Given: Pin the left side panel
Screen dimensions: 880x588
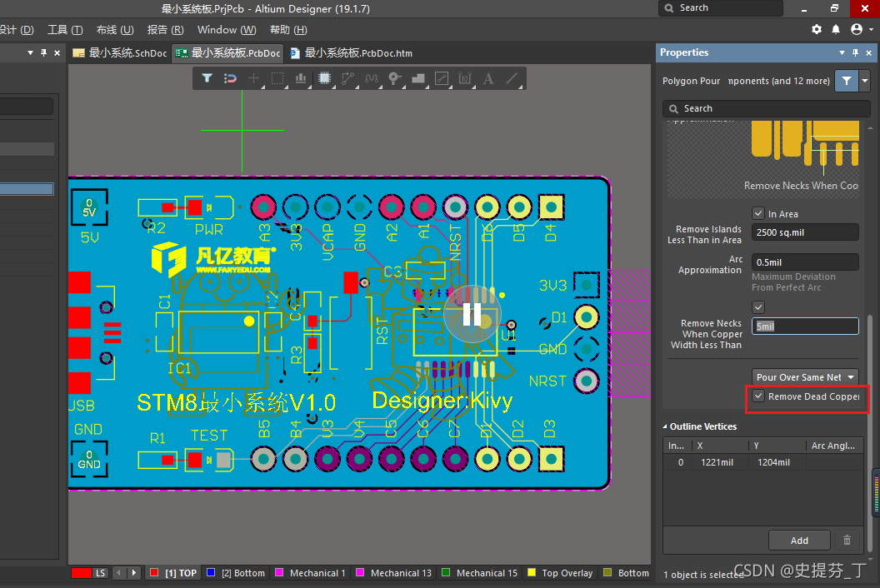Looking at the screenshot, I should tap(44, 52).
